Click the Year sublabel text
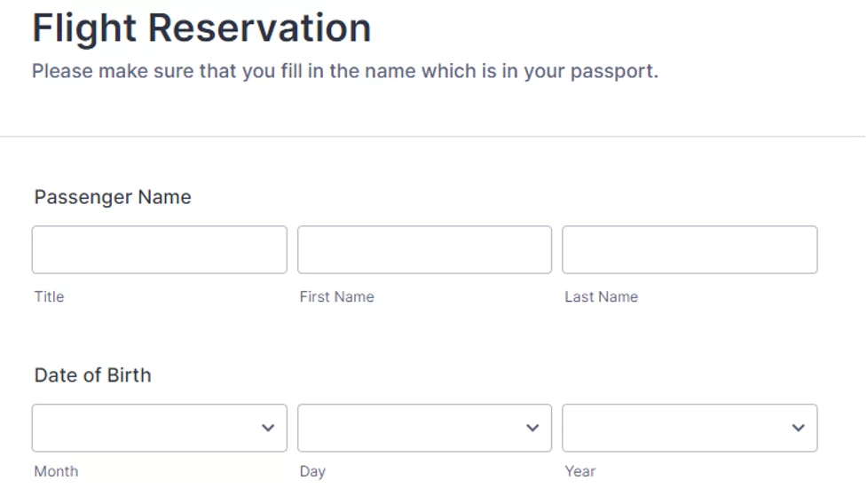 click(580, 471)
